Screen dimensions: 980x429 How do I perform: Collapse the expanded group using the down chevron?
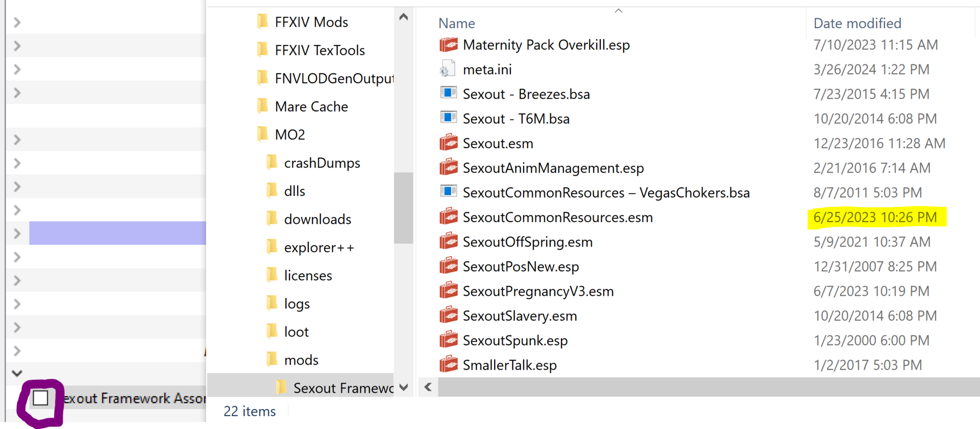(17, 373)
